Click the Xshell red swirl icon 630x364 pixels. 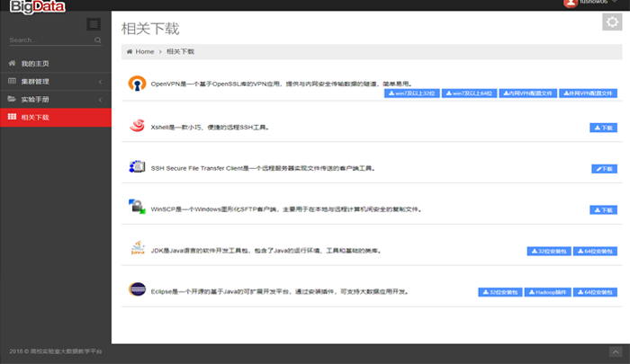pos(137,127)
